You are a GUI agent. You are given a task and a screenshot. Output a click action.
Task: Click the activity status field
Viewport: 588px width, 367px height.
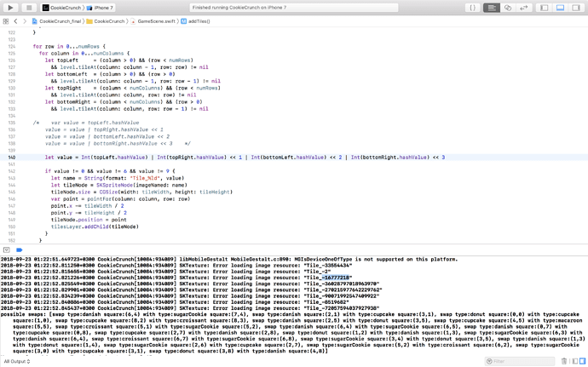click(x=294, y=8)
